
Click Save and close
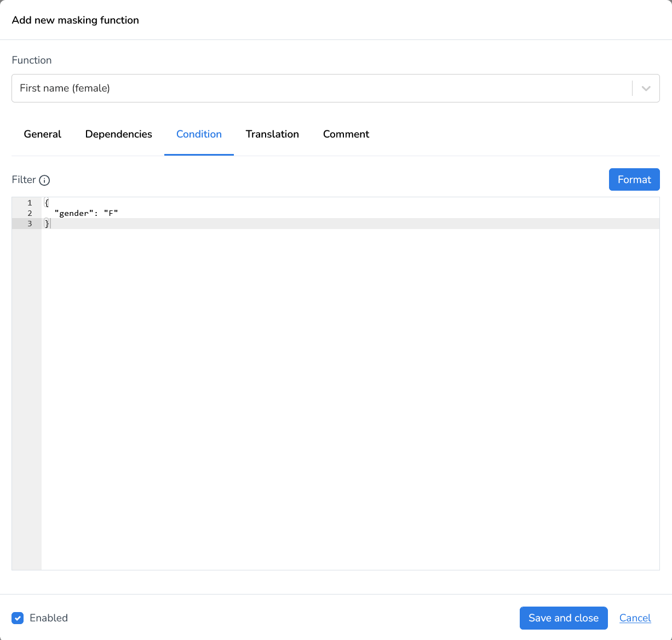coord(564,618)
